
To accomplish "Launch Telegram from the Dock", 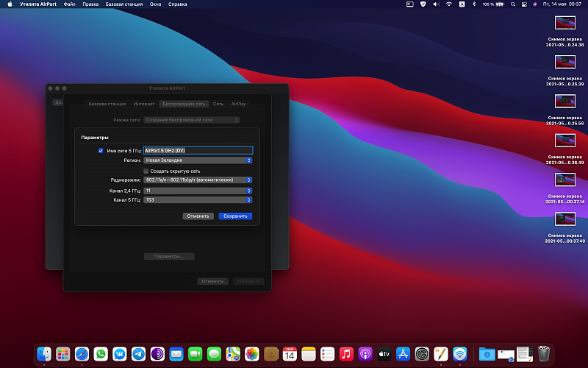I will point(137,354).
